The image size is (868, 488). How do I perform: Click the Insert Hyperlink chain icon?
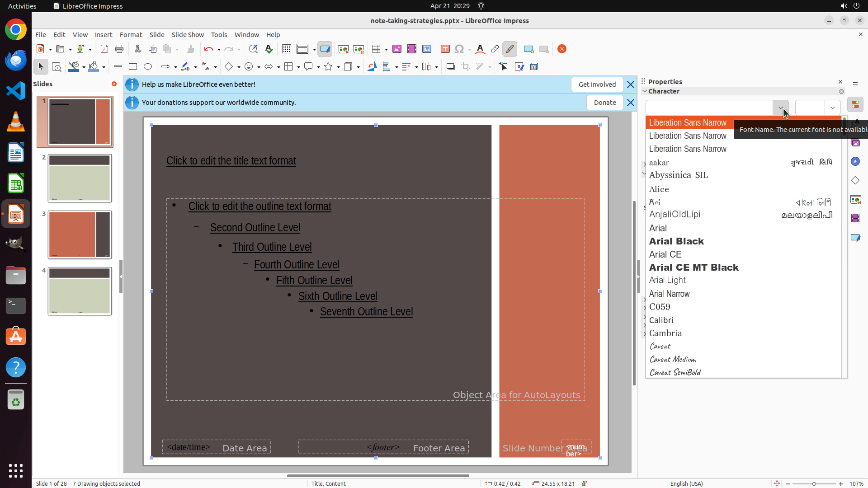[x=495, y=49]
